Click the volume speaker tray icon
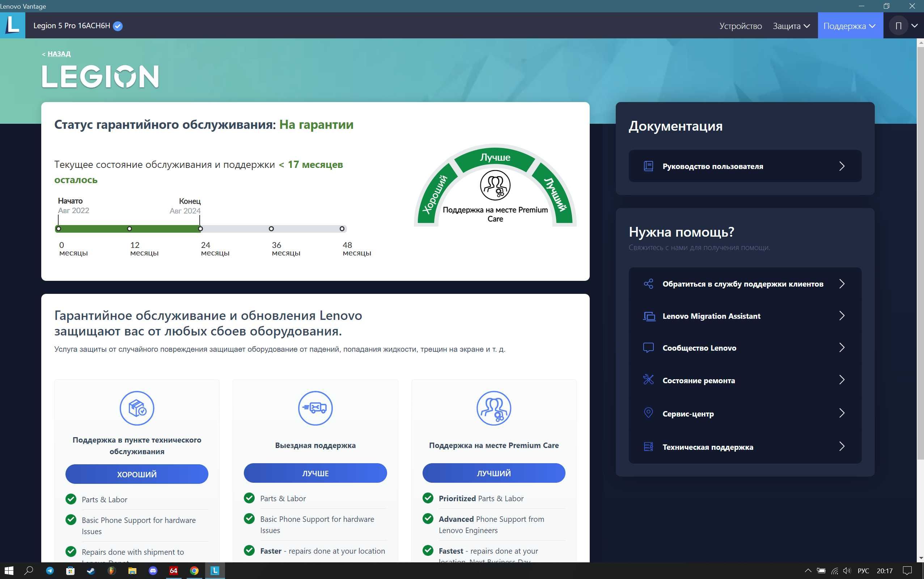Image resolution: width=924 pixels, height=579 pixels. pos(847,571)
